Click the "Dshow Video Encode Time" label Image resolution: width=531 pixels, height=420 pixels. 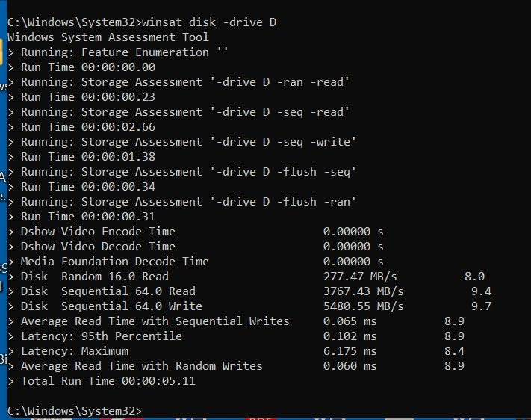pos(98,232)
